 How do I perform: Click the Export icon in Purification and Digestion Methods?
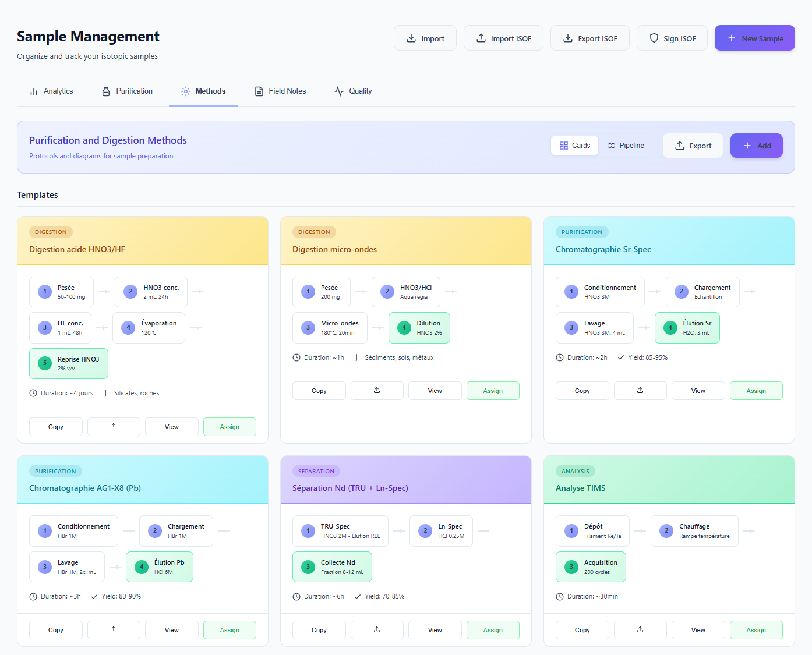(x=679, y=145)
